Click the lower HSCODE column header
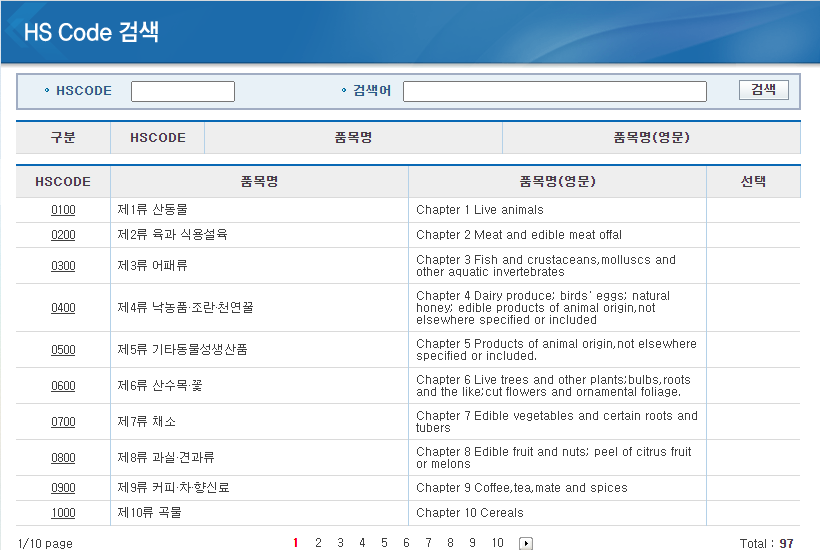The image size is (820, 550). tap(63, 181)
